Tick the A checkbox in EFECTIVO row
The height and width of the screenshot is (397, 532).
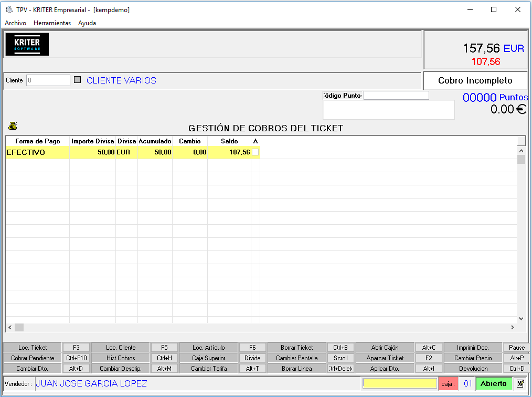click(x=256, y=152)
